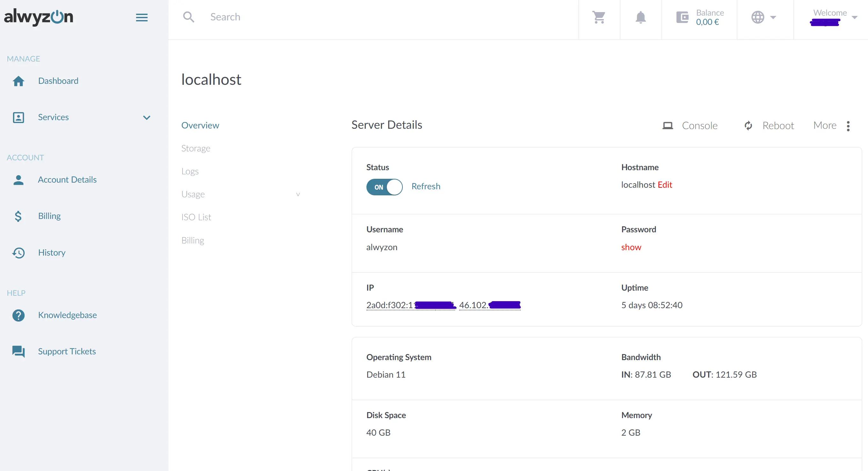Expand the Services sidebar chevron
The height and width of the screenshot is (471, 868).
[146, 118]
